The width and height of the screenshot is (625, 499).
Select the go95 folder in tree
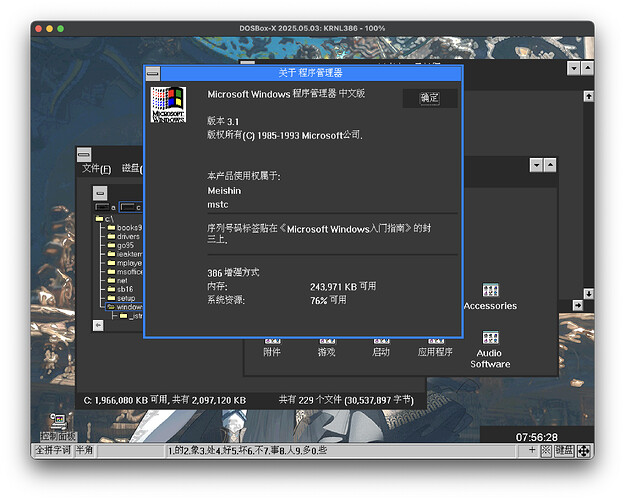click(121, 245)
